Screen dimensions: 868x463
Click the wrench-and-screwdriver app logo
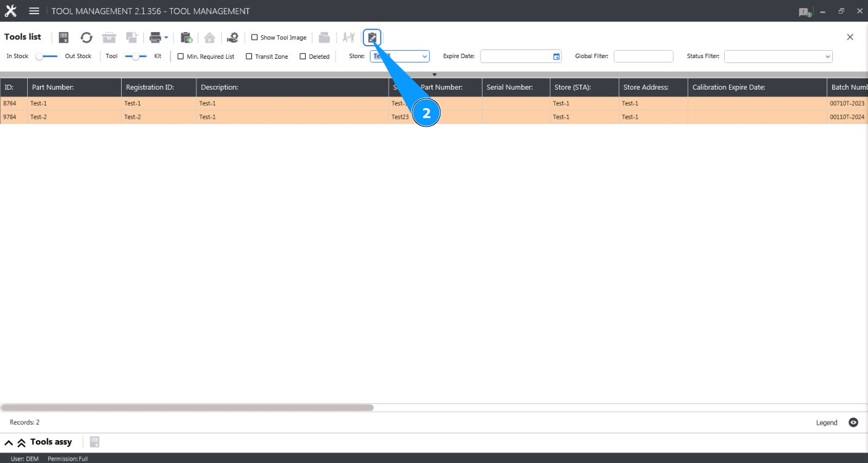[x=11, y=11]
